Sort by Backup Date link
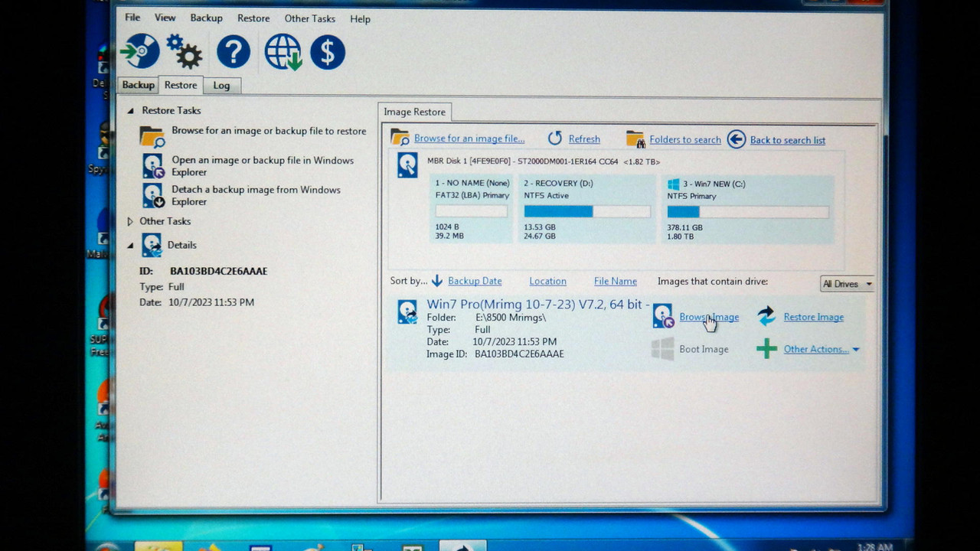This screenshot has height=551, width=980. (x=475, y=281)
